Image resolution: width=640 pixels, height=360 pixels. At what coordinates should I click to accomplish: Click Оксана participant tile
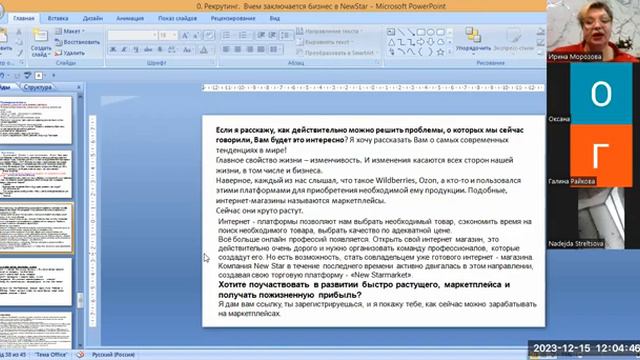(x=593, y=93)
